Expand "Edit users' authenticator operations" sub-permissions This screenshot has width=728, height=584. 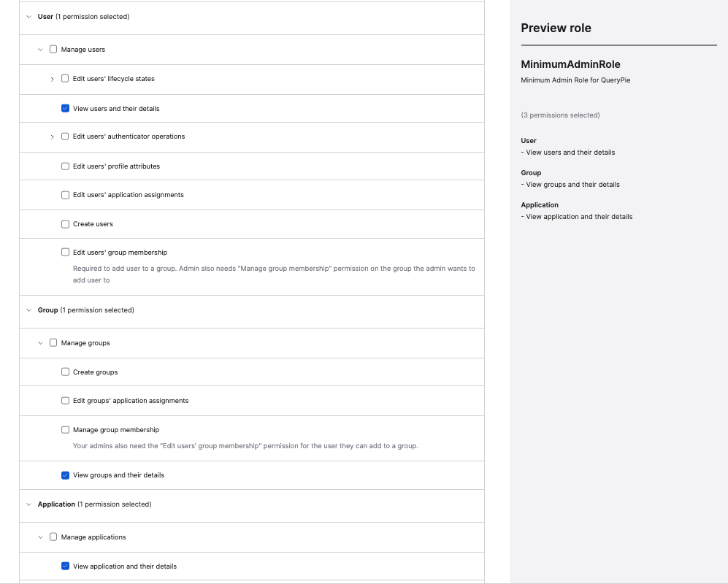point(52,137)
